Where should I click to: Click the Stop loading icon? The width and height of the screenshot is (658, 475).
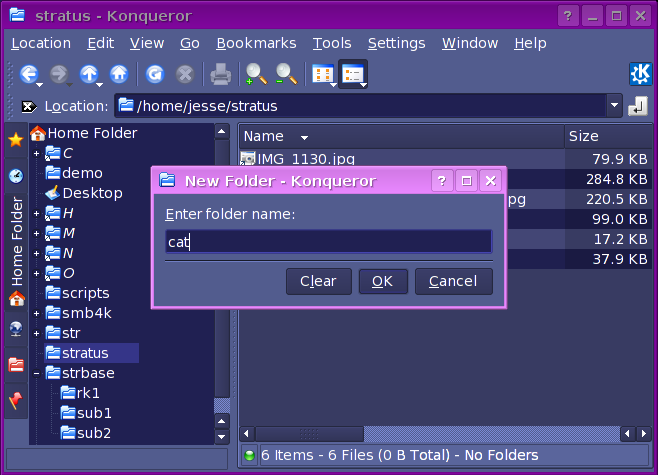coord(185,75)
